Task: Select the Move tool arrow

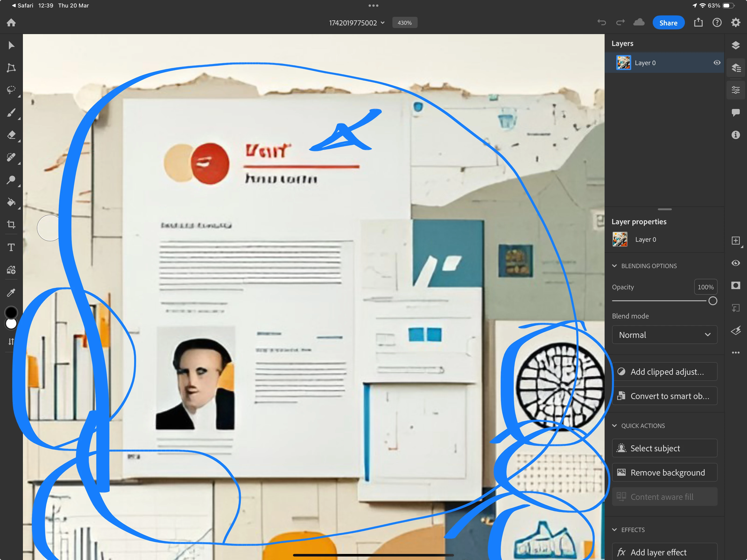Action: [11, 45]
